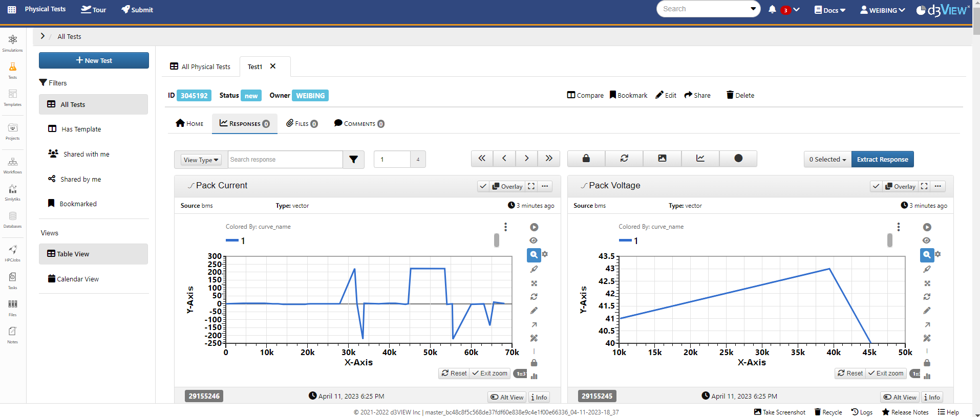Click arrow annotation tool on Pack Voltage chart
Viewport: 980px width, 417px height.
point(927,324)
